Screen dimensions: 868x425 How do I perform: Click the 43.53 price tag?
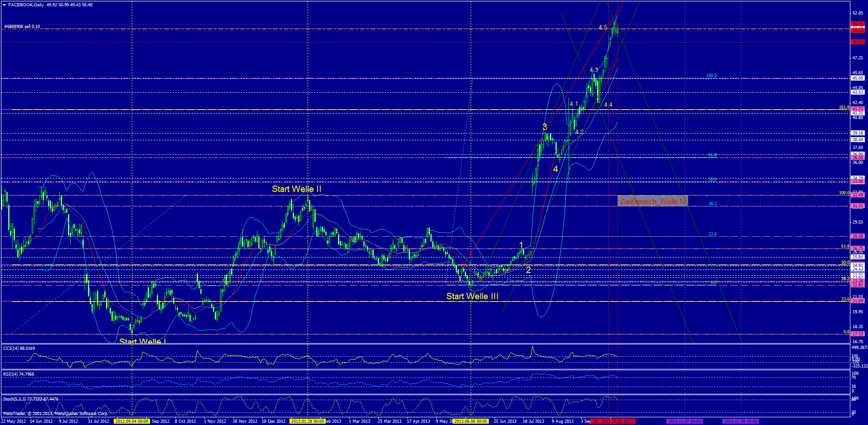tap(858, 92)
